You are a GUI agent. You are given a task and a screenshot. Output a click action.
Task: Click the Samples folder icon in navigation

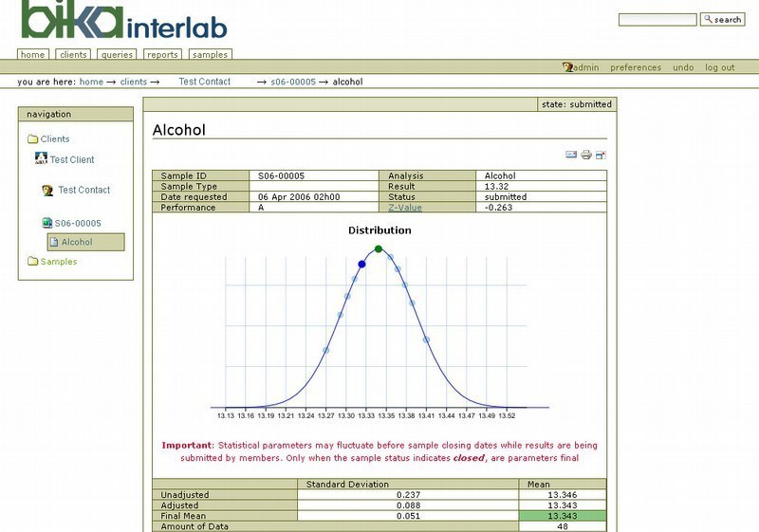pos(33,262)
